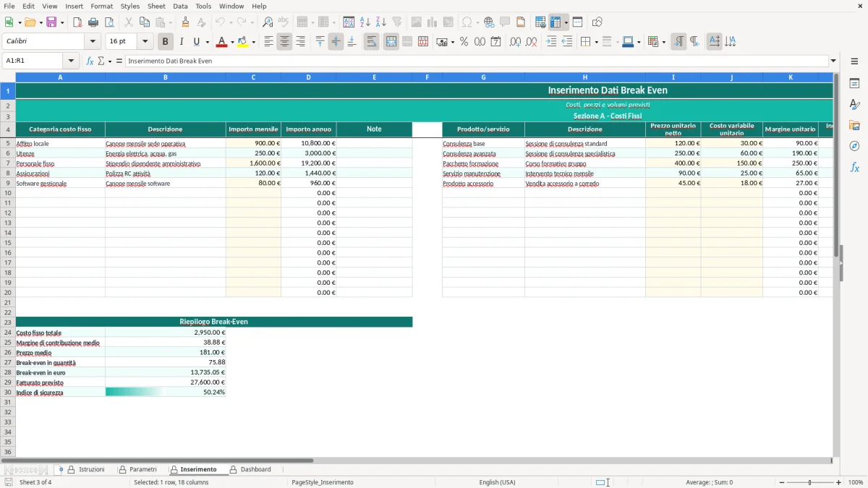Viewport: 868px width, 488px height.
Task: Open the Format menu
Action: click(x=101, y=6)
